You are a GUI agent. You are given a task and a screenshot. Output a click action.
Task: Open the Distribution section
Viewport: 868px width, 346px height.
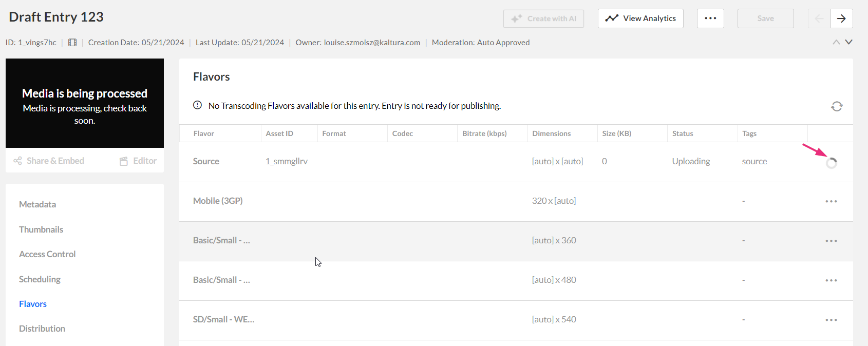[42, 329]
